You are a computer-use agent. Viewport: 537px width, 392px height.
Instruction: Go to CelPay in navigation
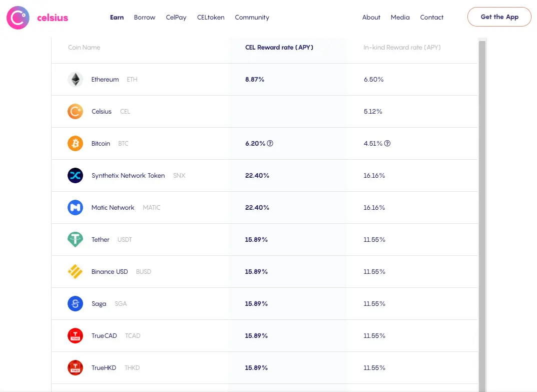pos(176,18)
